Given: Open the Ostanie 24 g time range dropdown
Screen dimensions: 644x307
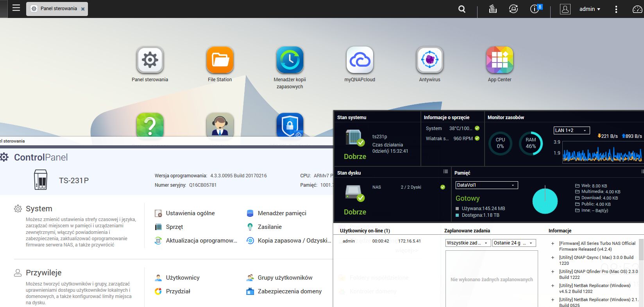Looking at the screenshot, I should pyautogui.click(x=514, y=243).
